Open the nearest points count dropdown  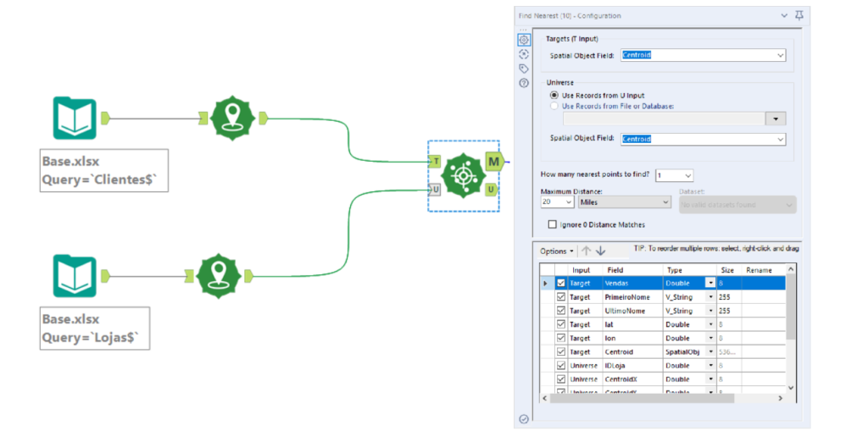674,175
